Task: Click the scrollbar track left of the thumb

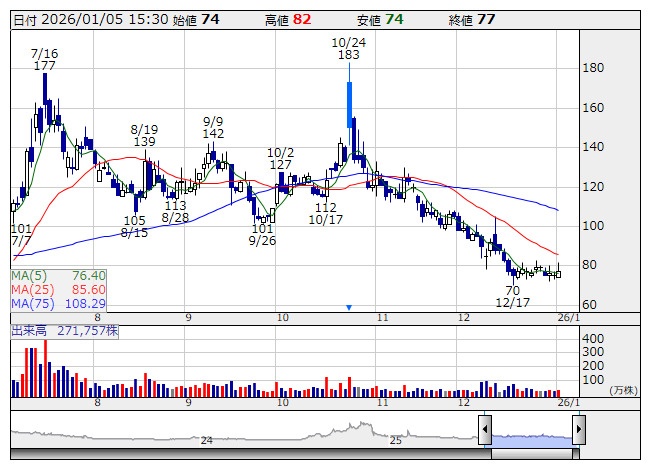Action: 251,454
